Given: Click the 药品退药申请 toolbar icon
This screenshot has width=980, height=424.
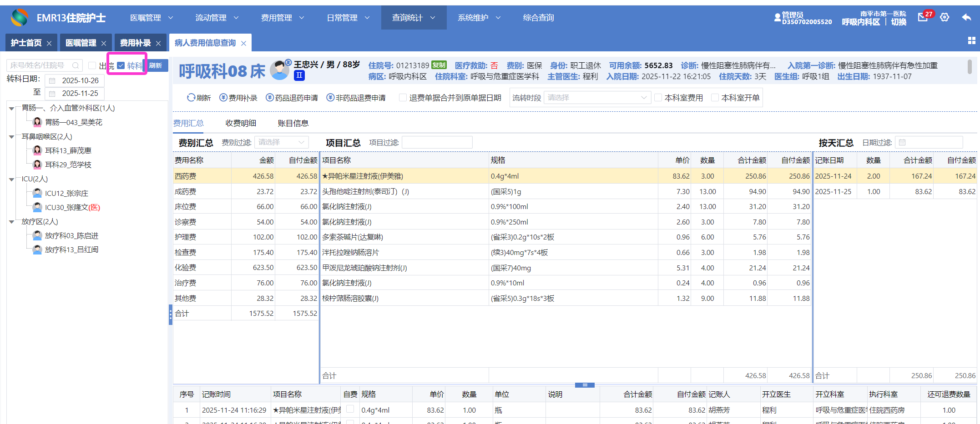Looking at the screenshot, I should [x=270, y=98].
